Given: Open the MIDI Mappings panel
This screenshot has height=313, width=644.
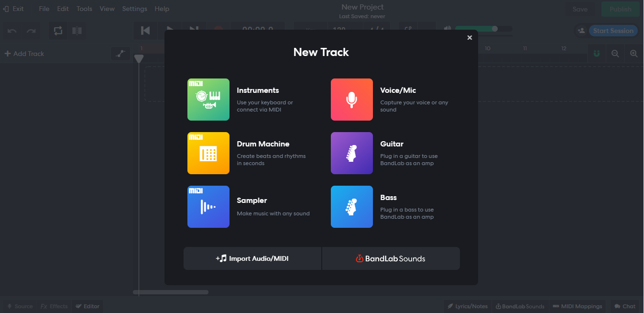Looking at the screenshot, I should [578, 306].
